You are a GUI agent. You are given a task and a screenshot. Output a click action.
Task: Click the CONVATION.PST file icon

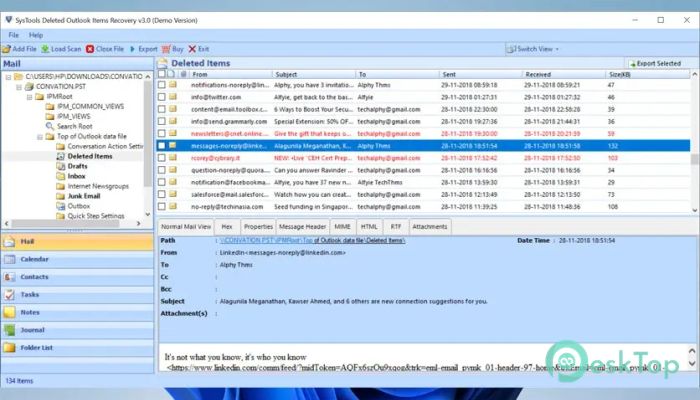point(29,87)
